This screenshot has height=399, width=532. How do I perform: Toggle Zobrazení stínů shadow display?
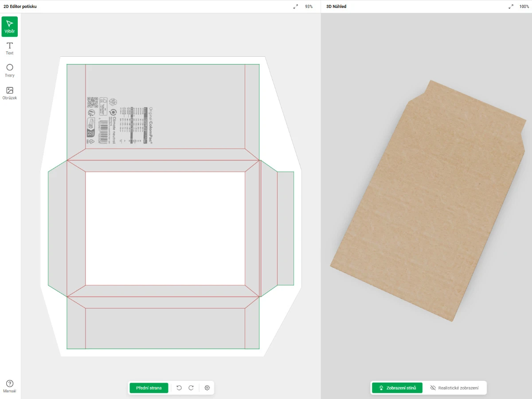click(397, 388)
